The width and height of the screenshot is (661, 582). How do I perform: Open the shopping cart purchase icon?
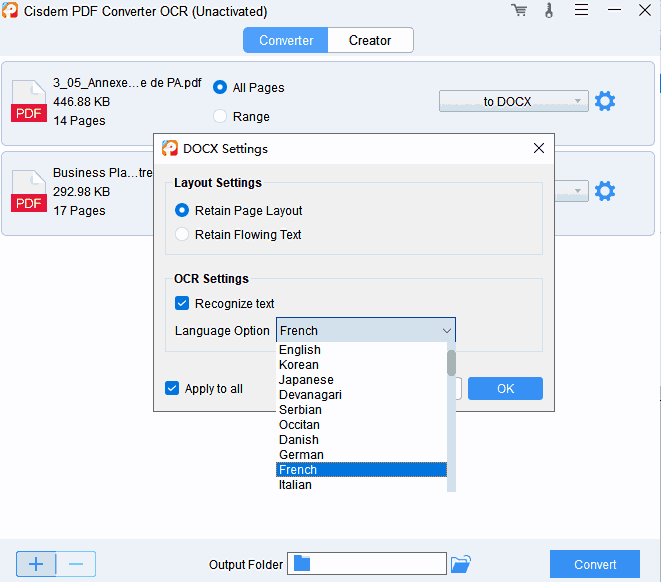(x=519, y=11)
